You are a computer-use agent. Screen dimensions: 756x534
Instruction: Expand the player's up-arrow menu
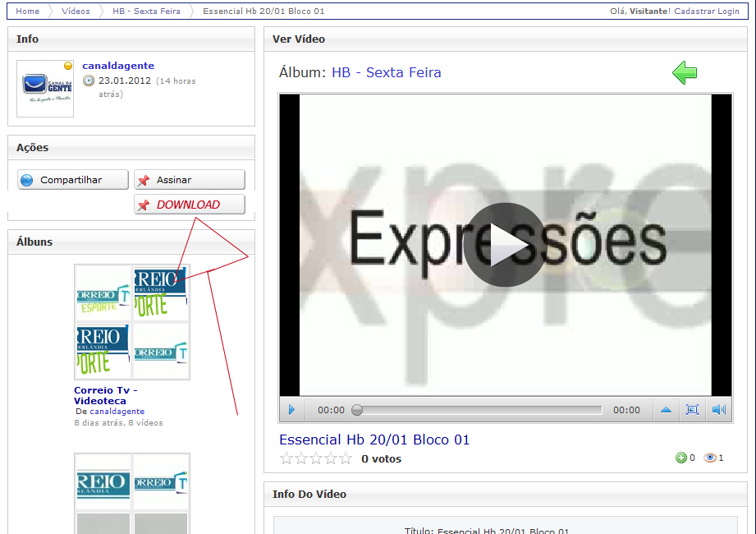(x=666, y=410)
